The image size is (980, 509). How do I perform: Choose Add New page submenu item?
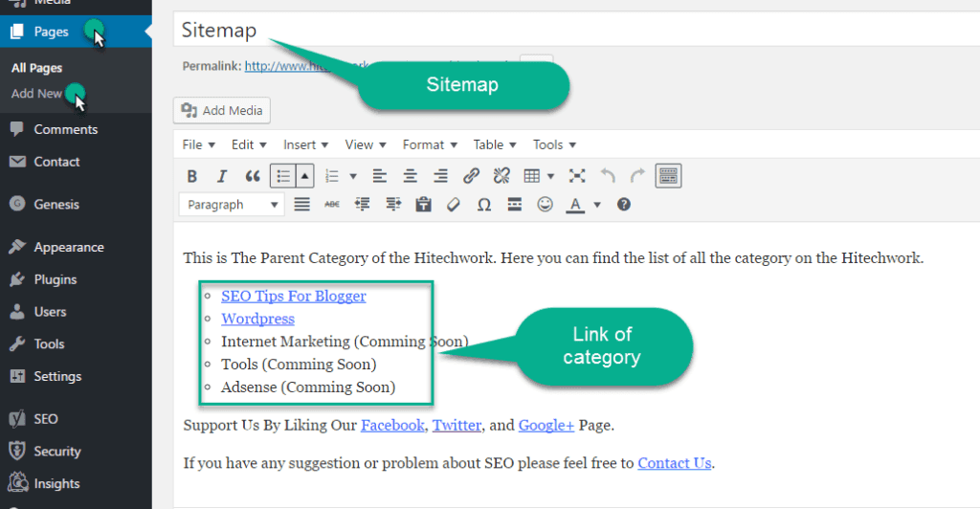(37, 94)
